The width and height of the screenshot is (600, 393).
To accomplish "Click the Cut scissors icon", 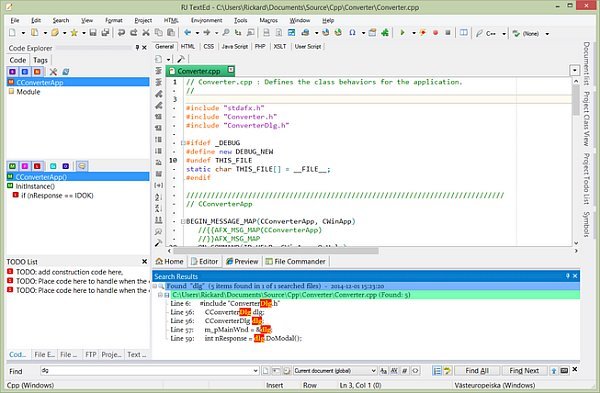I will [146, 33].
